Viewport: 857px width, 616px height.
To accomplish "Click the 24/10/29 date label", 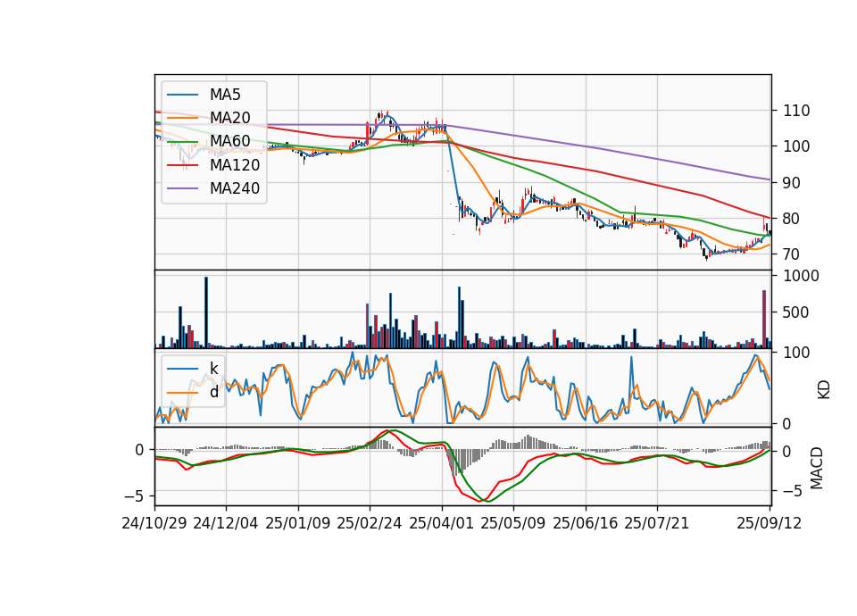I will pyautogui.click(x=154, y=523).
